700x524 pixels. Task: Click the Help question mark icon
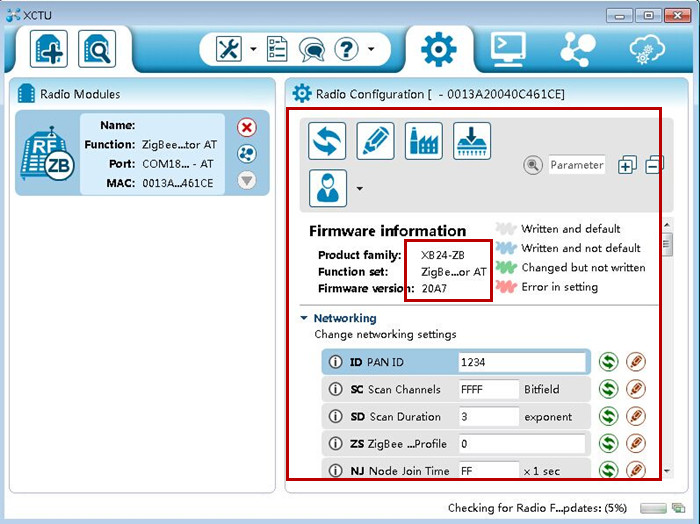pyautogui.click(x=346, y=49)
